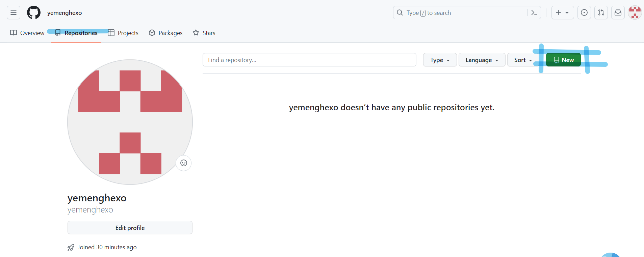This screenshot has width=644, height=257.
Task: Open the plus create-new dropdown
Action: pos(562,13)
